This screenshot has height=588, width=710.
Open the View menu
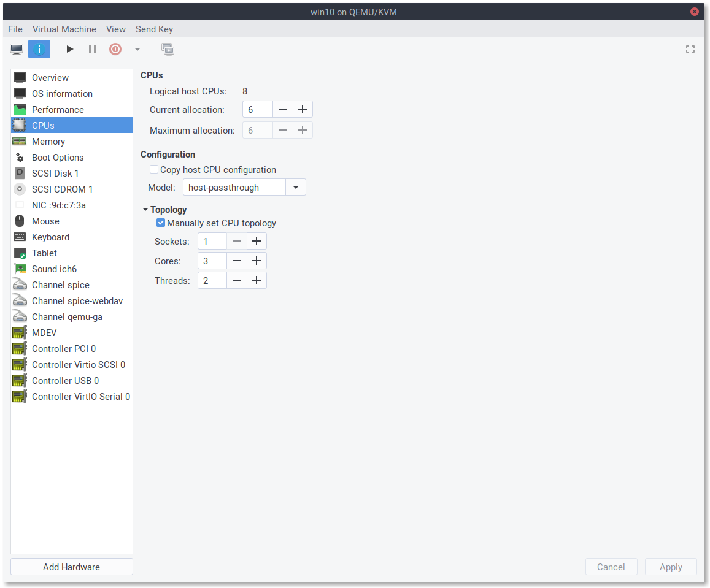click(x=116, y=29)
